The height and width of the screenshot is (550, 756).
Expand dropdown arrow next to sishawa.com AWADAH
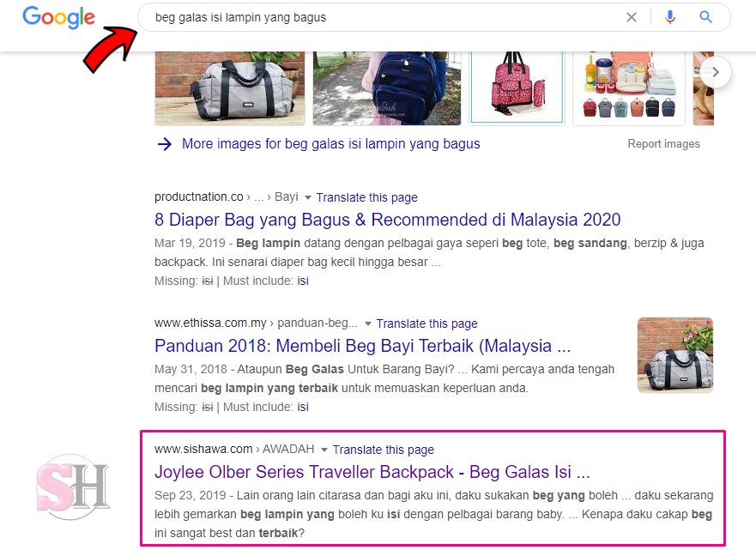pyautogui.click(x=324, y=450)
